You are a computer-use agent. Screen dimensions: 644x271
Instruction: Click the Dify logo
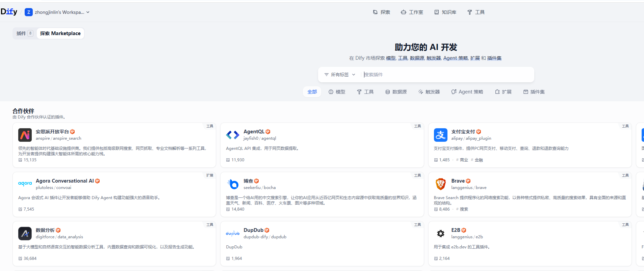pos(9,12)
